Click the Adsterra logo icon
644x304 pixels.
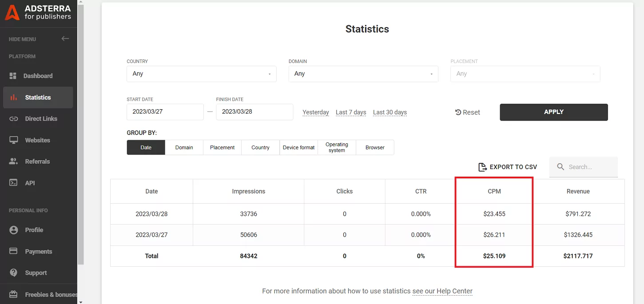point(12,12)
